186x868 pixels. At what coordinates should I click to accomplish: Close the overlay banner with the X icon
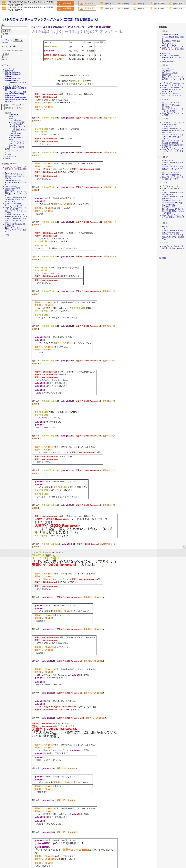(184, 548)
